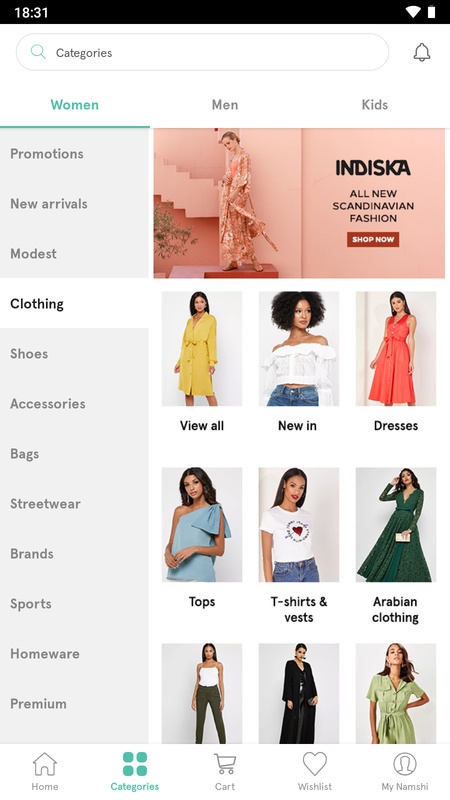
Task: Click the Shop Now banner button
Action: tap(373, 239)
